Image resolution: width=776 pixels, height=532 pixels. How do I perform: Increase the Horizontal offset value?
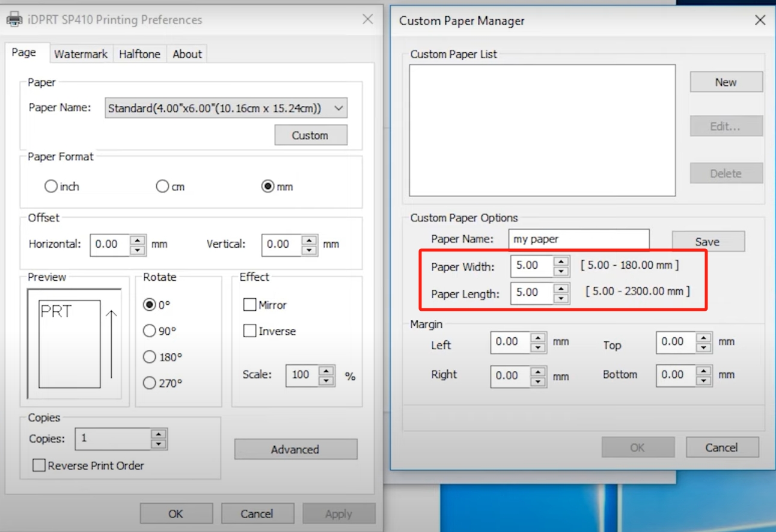click(x=138, y=240)
